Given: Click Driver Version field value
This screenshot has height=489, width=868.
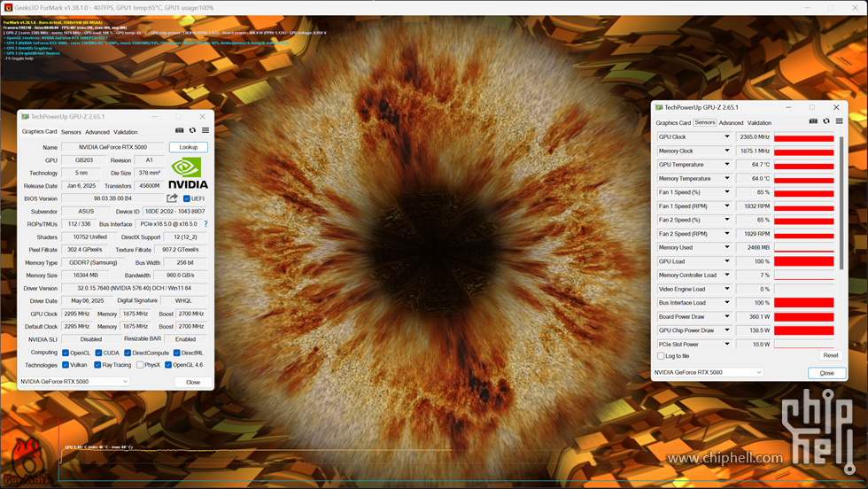Looking at the screenshot, I should (134, 288).
